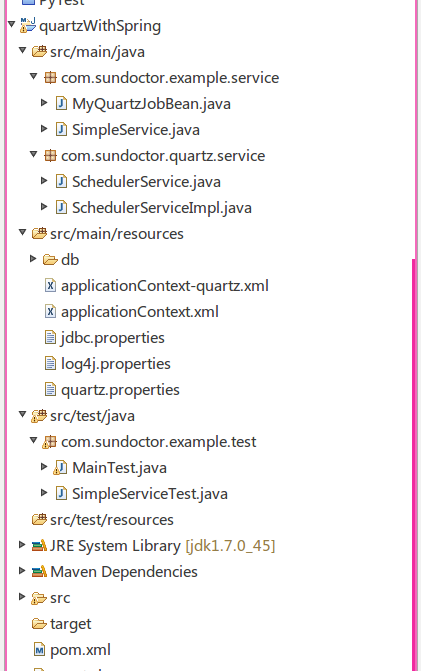Select quartz.properties file
421x671 pixels.
(120, 390)
